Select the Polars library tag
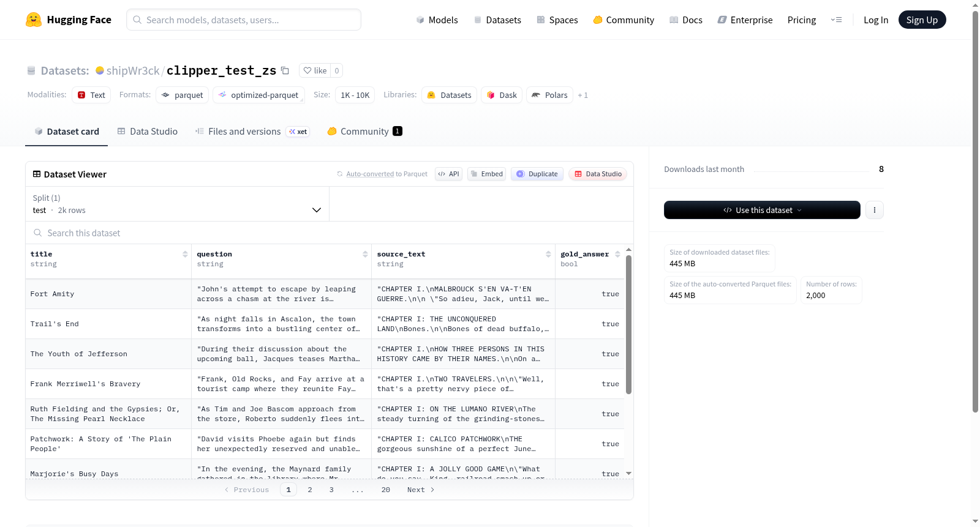 click(550, 95)
